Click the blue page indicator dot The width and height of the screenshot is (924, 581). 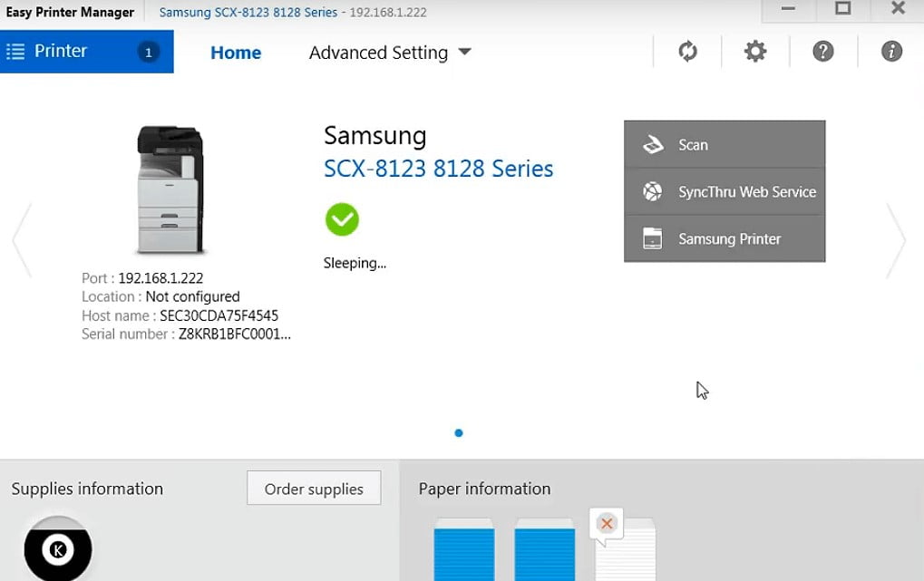[x=459, y=433]
